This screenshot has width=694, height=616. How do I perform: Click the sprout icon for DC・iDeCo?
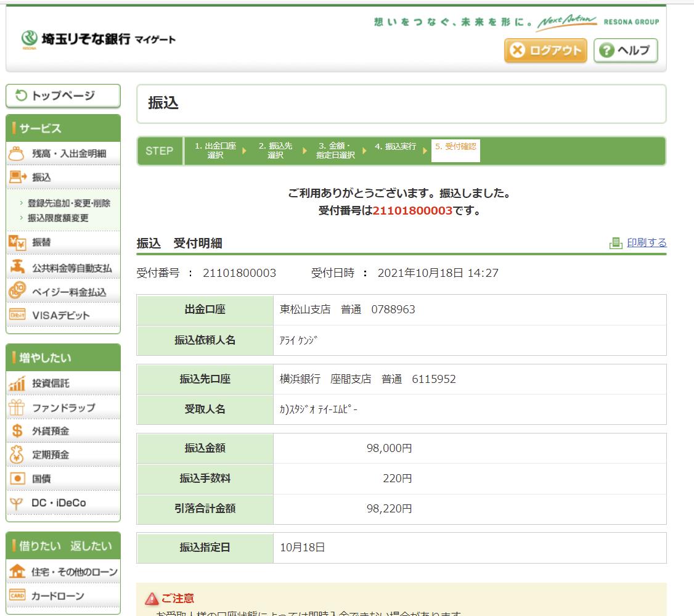[17, 503]
